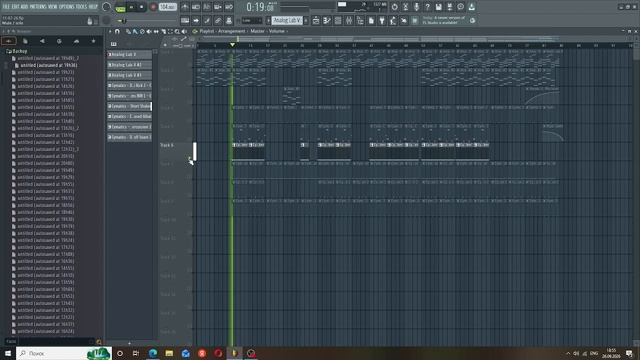Open the OPTIONS menu
The image size is (640, 360).
[67, 7]
